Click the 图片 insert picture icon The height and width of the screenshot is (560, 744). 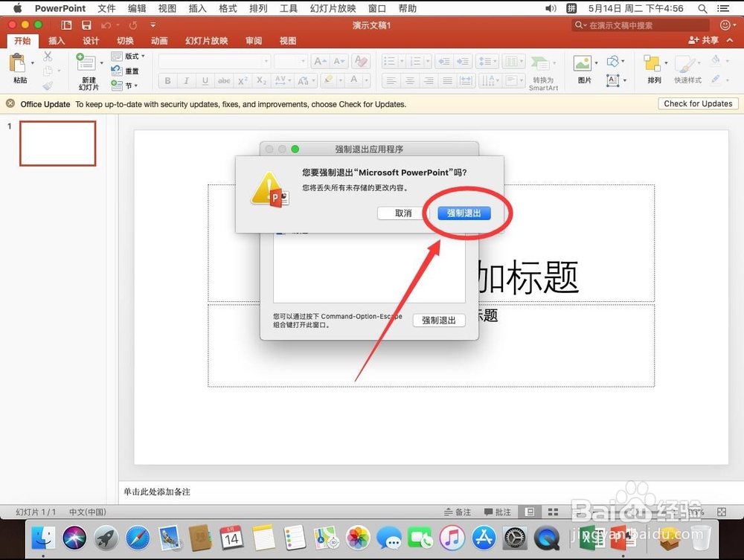(583, 63)
